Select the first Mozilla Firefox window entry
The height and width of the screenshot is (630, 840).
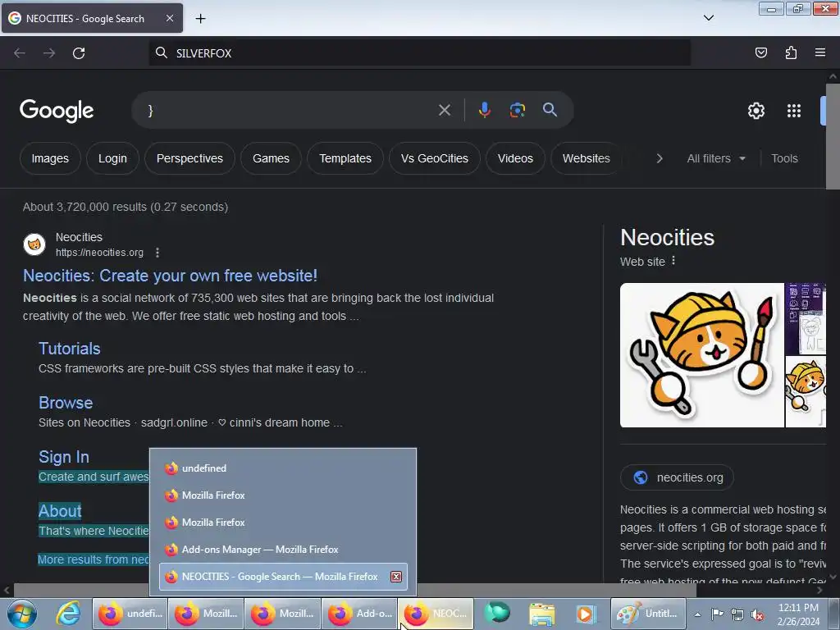pos(283,495)
